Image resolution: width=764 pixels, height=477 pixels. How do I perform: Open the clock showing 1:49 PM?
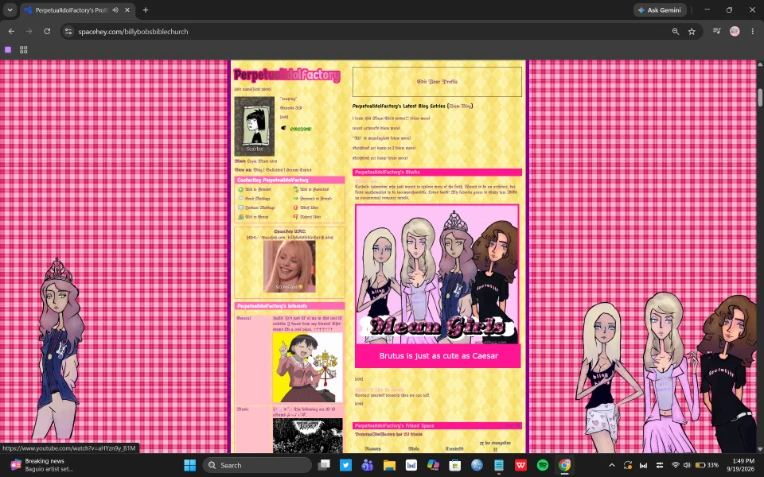pyautogui.click(x=743, y=465)
